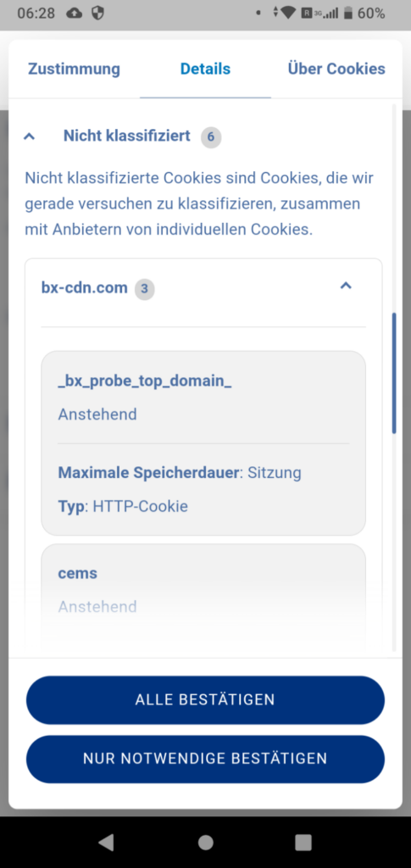This screenshot has width=411, height=868.
Task: Tap the battery icon showing 60%
Action: 348,14
